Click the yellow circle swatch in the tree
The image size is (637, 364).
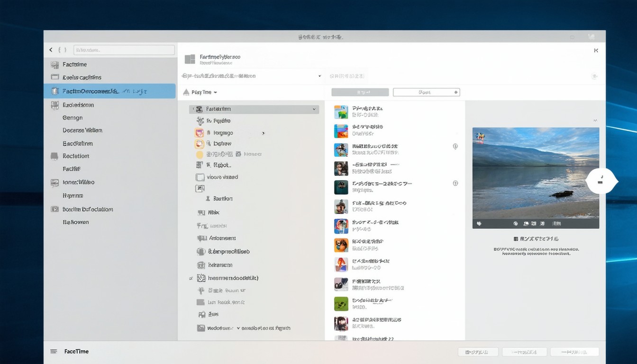200,155
